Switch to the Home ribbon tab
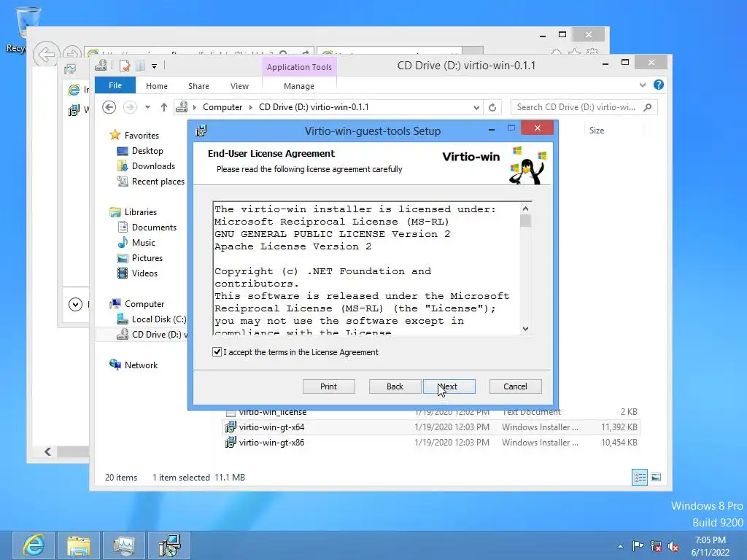This screenshot has width=747, height=560. 157,86
